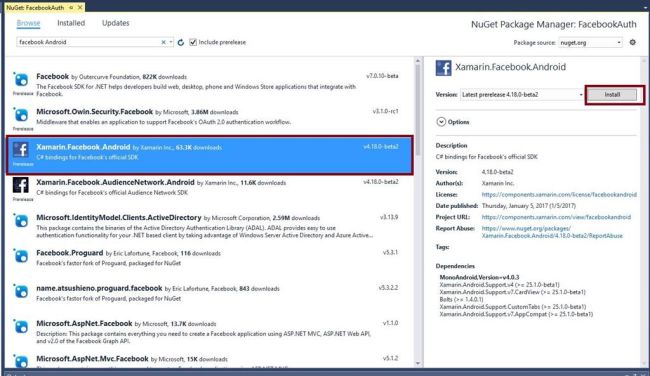Image resolution: width=650 pixels, height=376 pixels.
Task: Select the Microsoft.AspNet.Mvc.Facebook package row
Action: [209, 360]
